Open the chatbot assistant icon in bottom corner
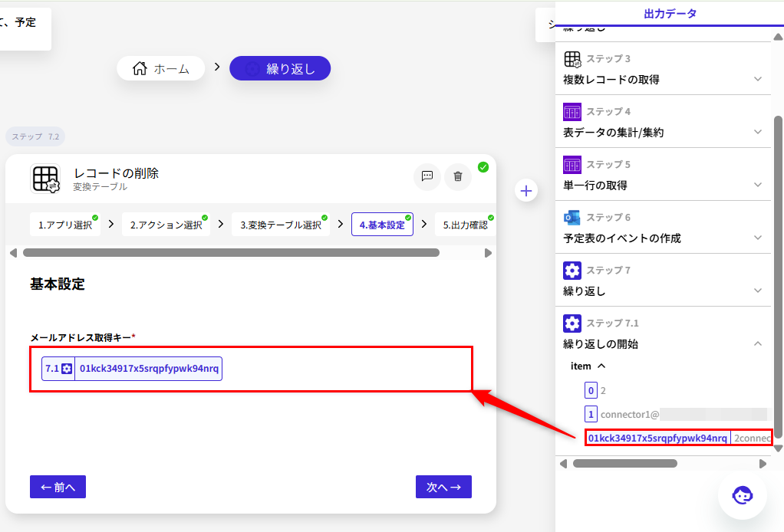This screenshot has width=784, height=532. click(x=742, y=495)
